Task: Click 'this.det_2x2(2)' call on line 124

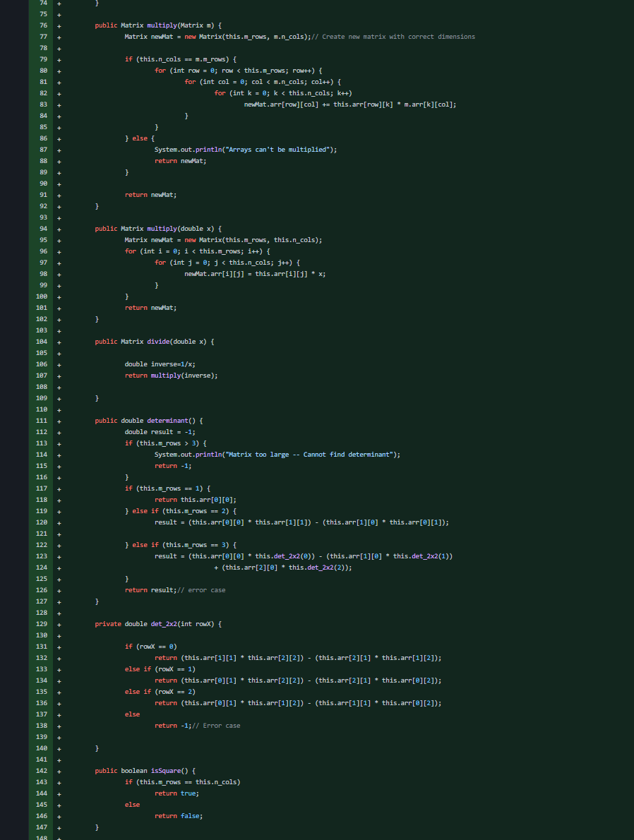Action: 318,568
